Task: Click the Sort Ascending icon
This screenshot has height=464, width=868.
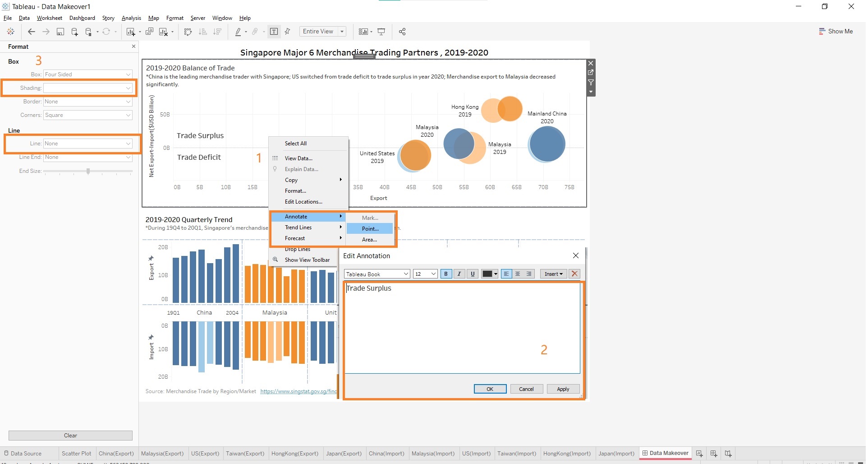Action: point(203,32)
